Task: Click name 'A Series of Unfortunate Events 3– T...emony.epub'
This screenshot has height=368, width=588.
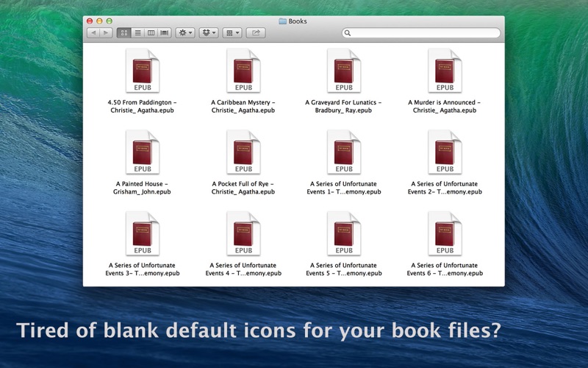Action: tap(143, 269)
